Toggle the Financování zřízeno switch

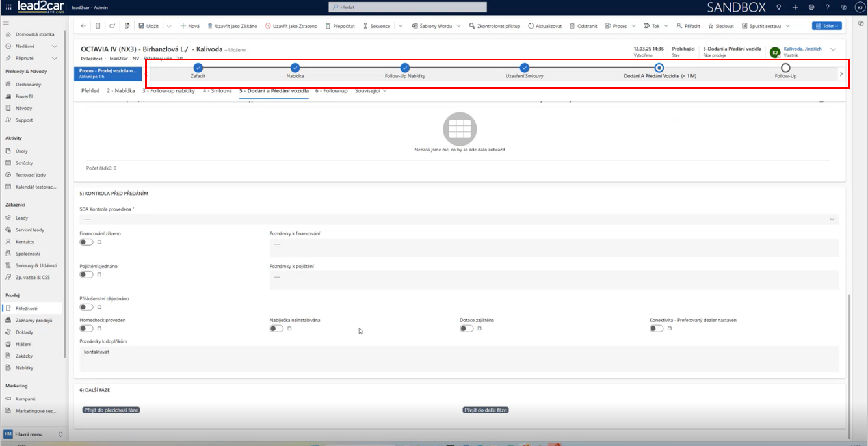[86, 242]
